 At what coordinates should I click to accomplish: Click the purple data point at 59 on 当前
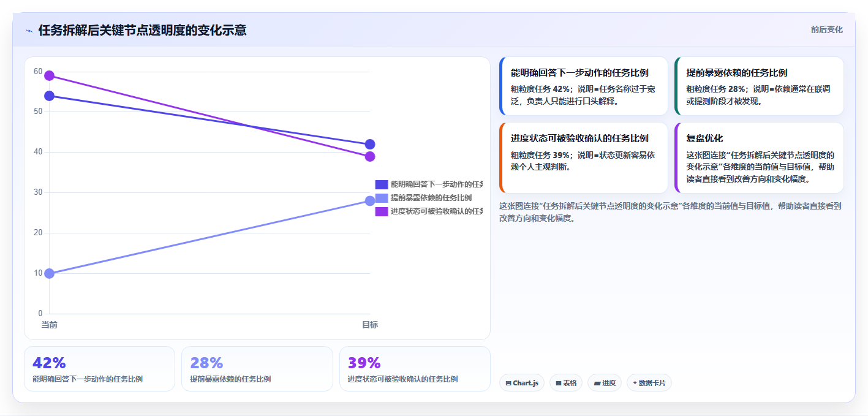[x=50, y=76]
